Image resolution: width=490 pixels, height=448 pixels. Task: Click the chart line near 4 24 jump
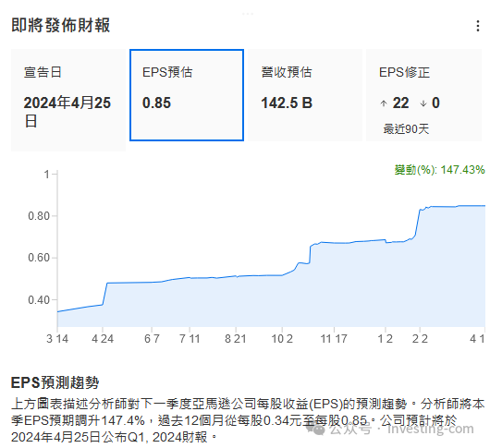coord(105,294)
